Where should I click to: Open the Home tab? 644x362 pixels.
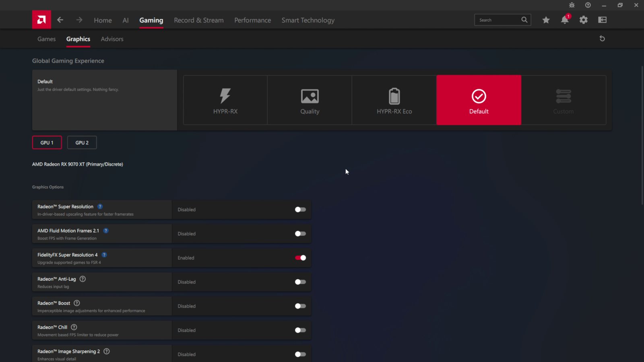pyautogui.click(x=103, y=20)
